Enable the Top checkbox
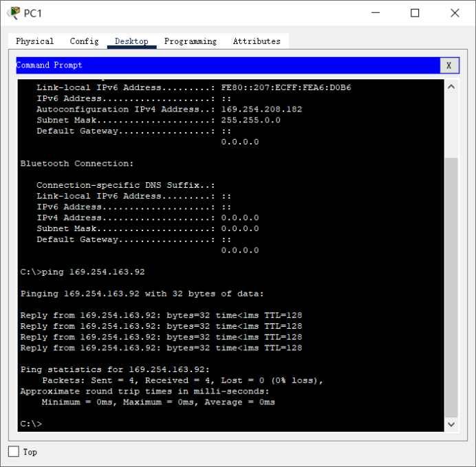 click(x=13, y=451)
